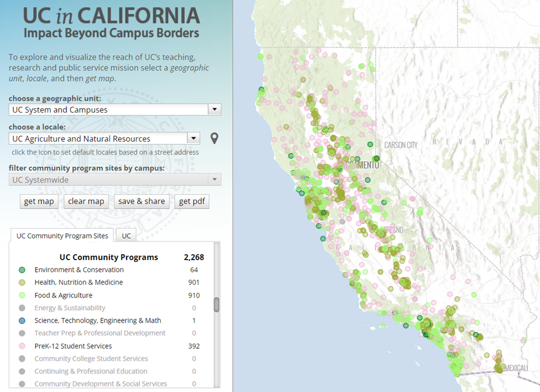Select the Health, Nutrition & Medicine label
The height and width of the screenshot is (392, 540).
(79, 282)
